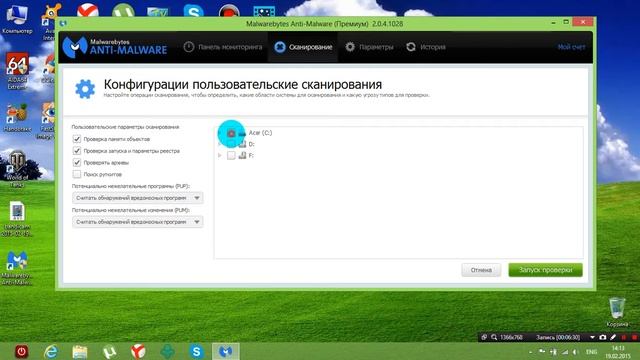The image size is (640, 360).
Task: Uncheck Проверка запуска и параметры реестра
Action: pos(77,151)
